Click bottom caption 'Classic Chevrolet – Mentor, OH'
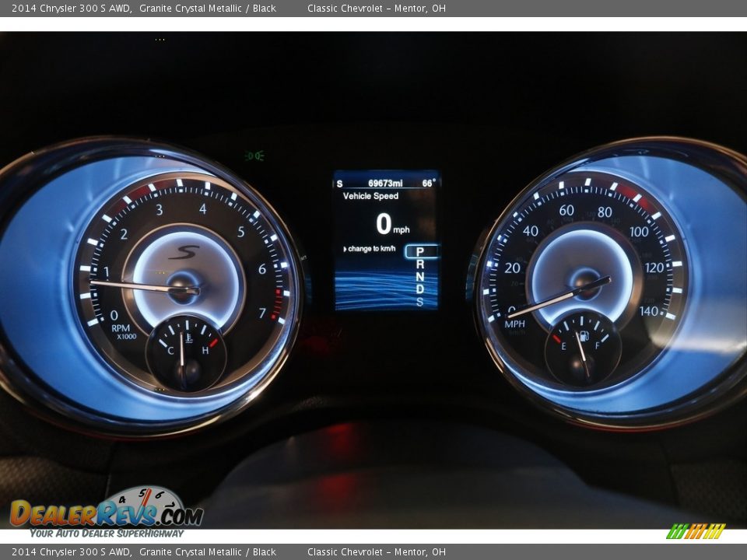Screen dimensions: 747x560 coord(377,552)
